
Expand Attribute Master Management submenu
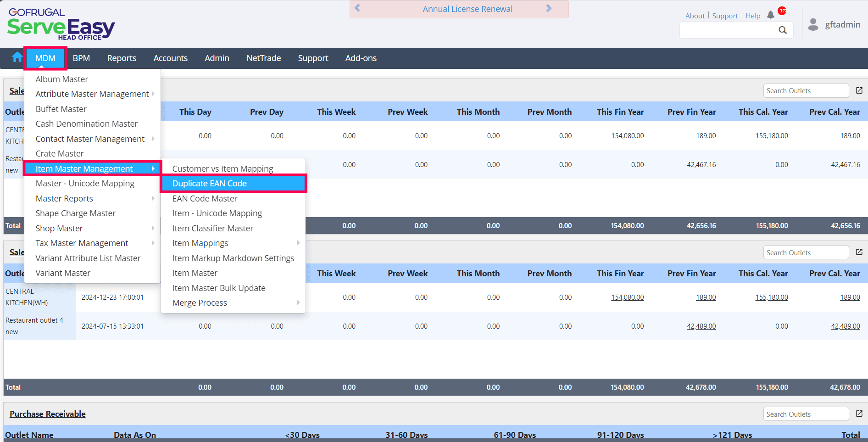pyautogui.click(x=153, y=94)
